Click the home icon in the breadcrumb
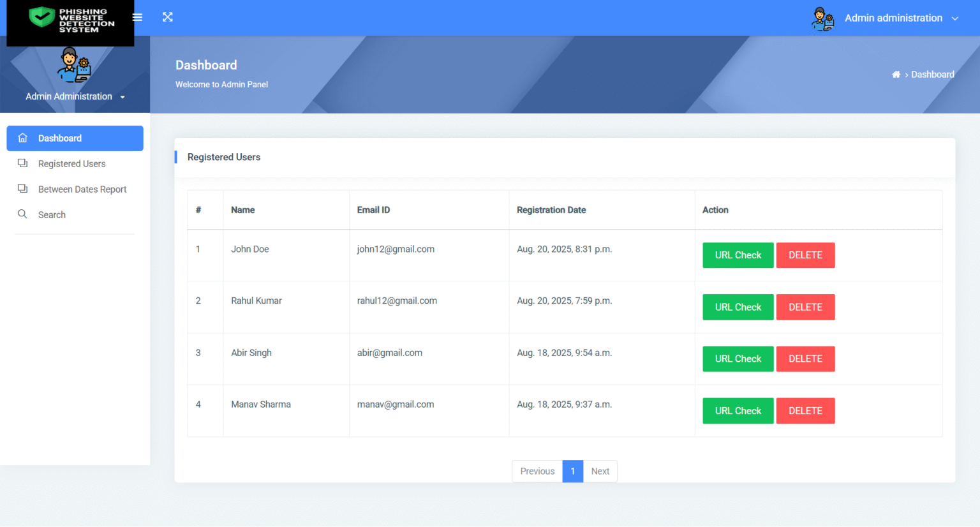 point(896,74)
